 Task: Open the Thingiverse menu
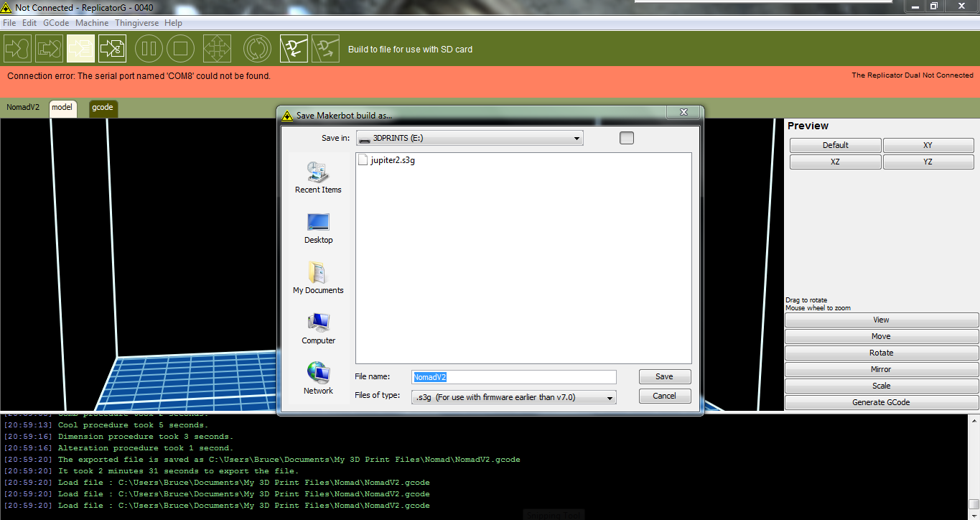[x=137, y=23]
